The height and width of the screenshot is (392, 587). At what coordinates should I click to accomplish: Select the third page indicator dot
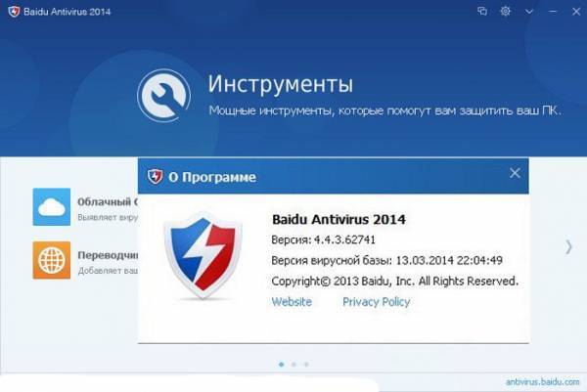(306, 365)
